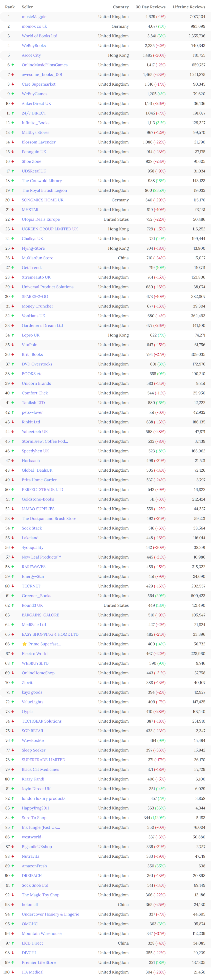Open Gardener's Dream Ltd seller page
This screenshot has height=980, width=211.
42,326
